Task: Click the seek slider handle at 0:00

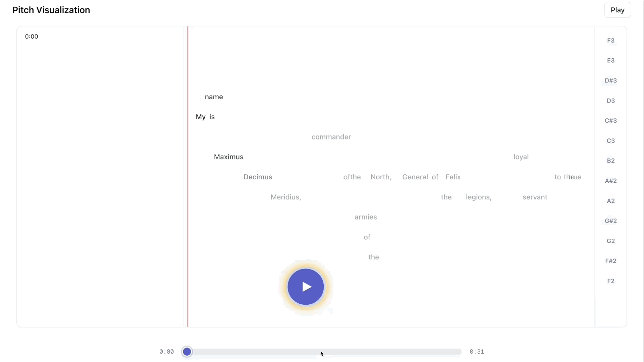Action: (187, 352)
